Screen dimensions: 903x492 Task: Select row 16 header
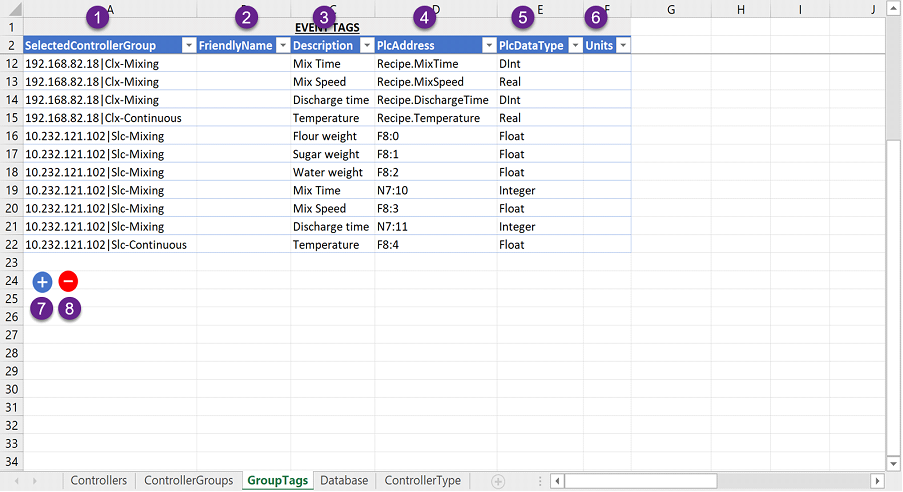click(11, 136)
